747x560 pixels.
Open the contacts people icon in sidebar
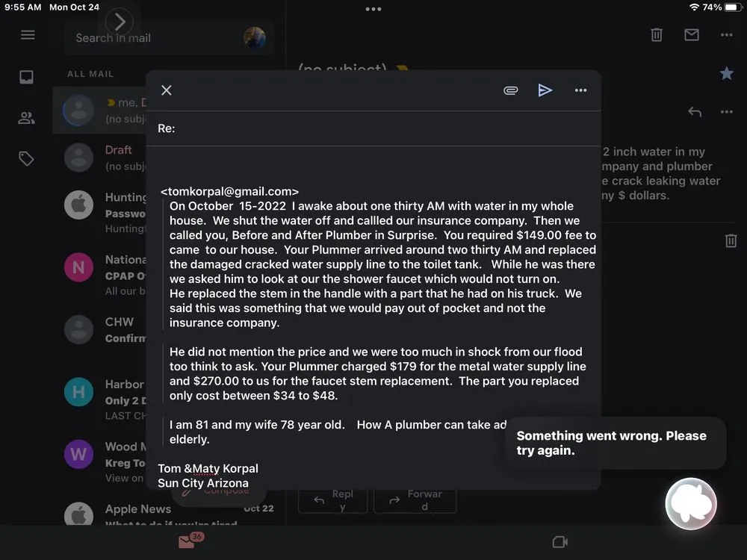tap(27, 118)
